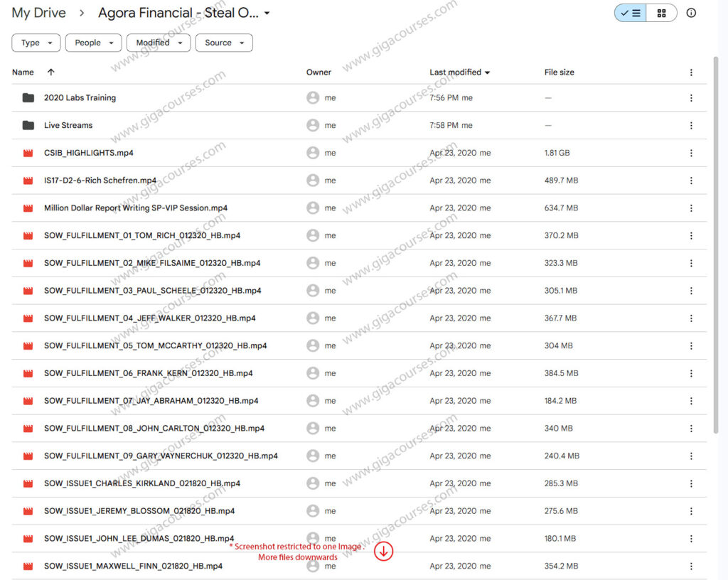
Task: Click the Live Streams folder icon
Action: 28,125
